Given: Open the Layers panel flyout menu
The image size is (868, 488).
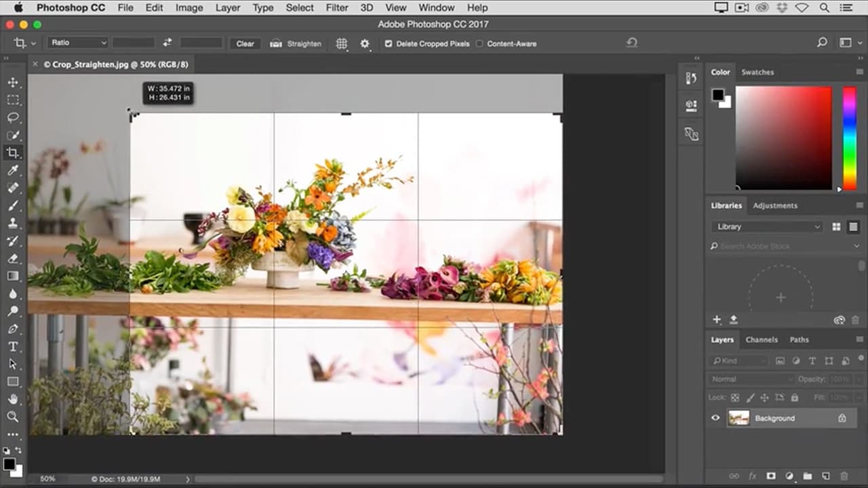Looking at the screenshot, I should [860, 340].
